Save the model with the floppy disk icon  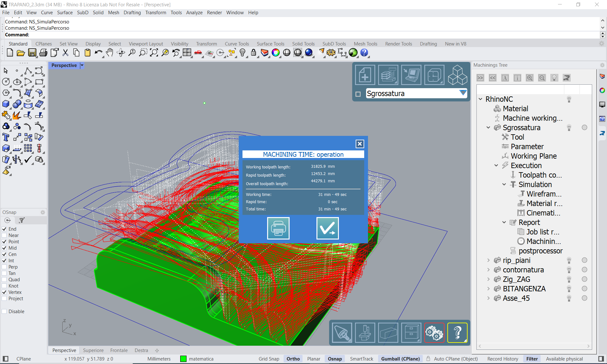tap(32, 53)
